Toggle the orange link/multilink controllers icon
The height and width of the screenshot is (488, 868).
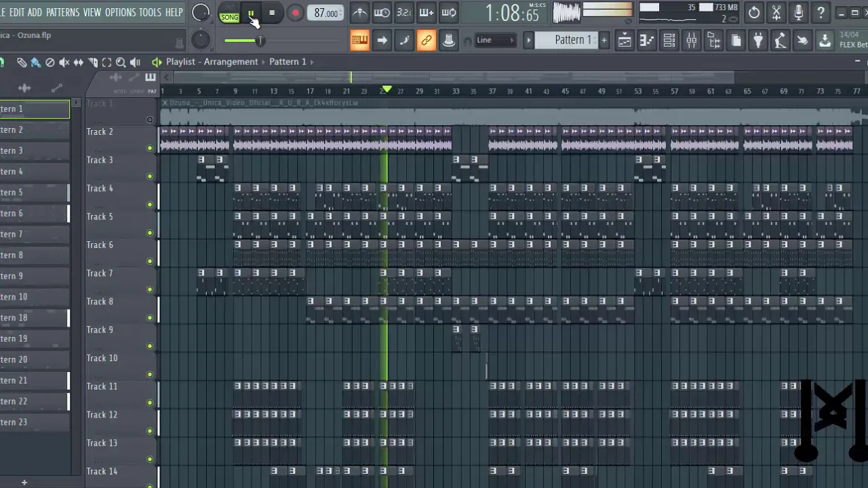(x=427, y=41)
